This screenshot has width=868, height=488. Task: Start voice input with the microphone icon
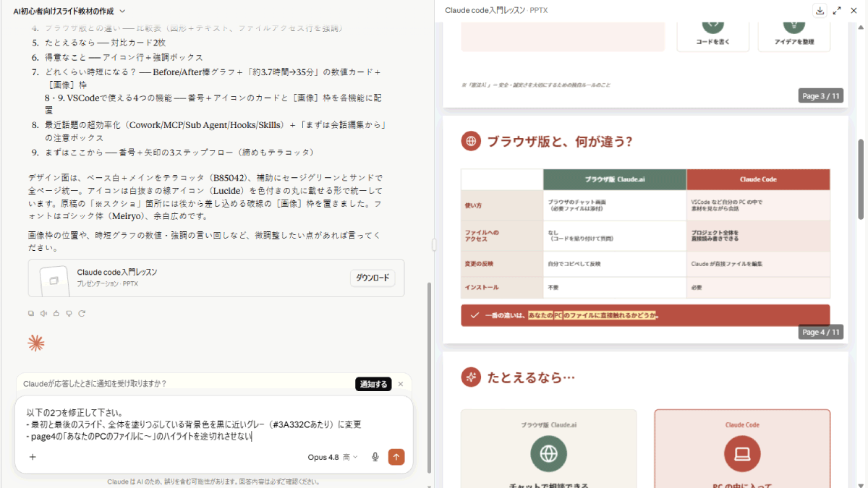(375, 457)
